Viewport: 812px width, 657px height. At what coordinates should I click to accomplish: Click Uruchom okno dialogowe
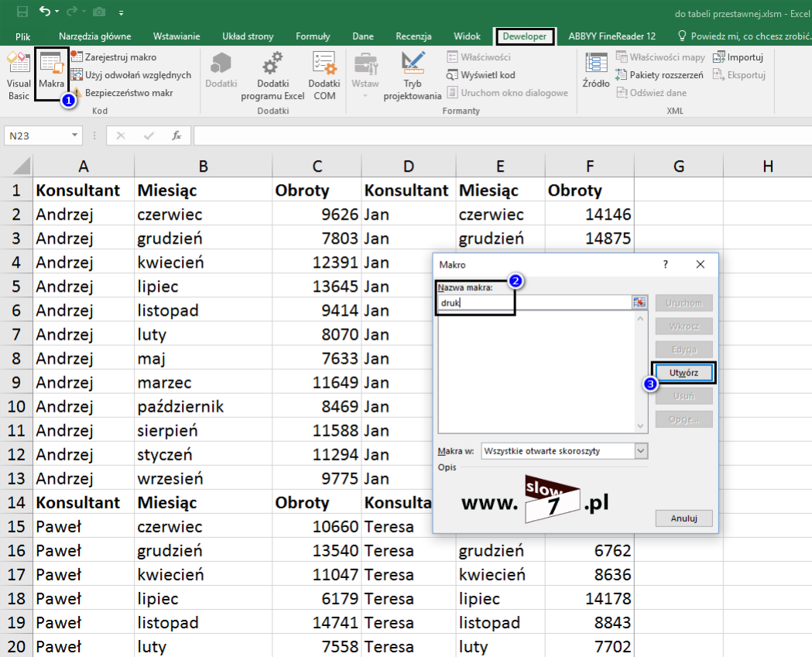click(508, 93)
